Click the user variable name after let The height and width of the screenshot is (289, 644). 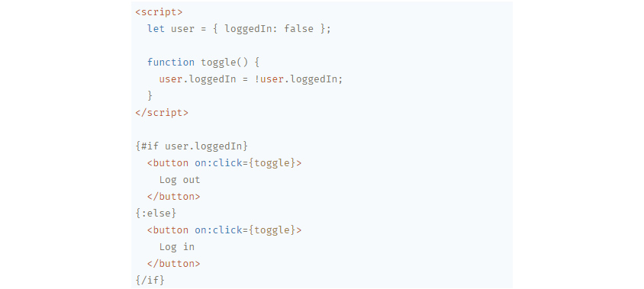point(183,29)
